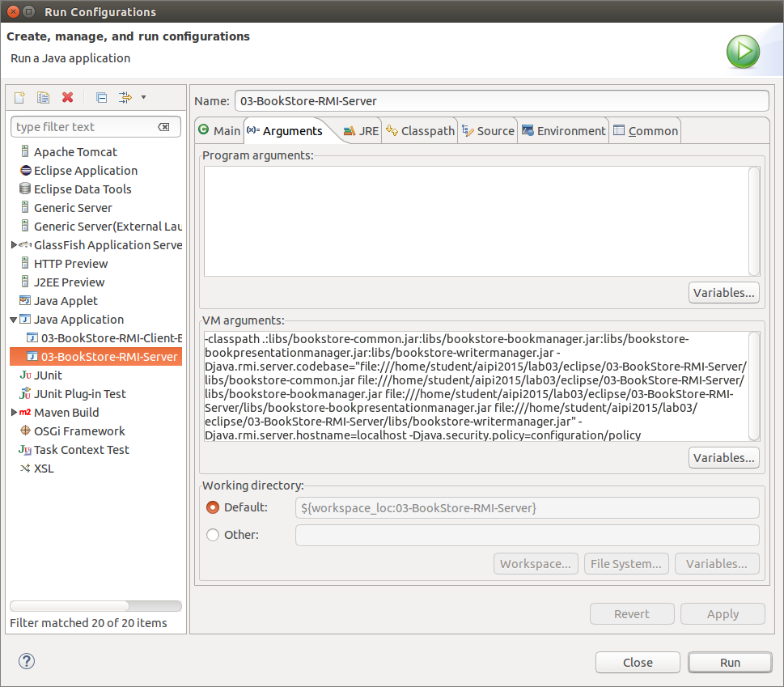Click the Close button
784x687 pixels.
(638, 663)
